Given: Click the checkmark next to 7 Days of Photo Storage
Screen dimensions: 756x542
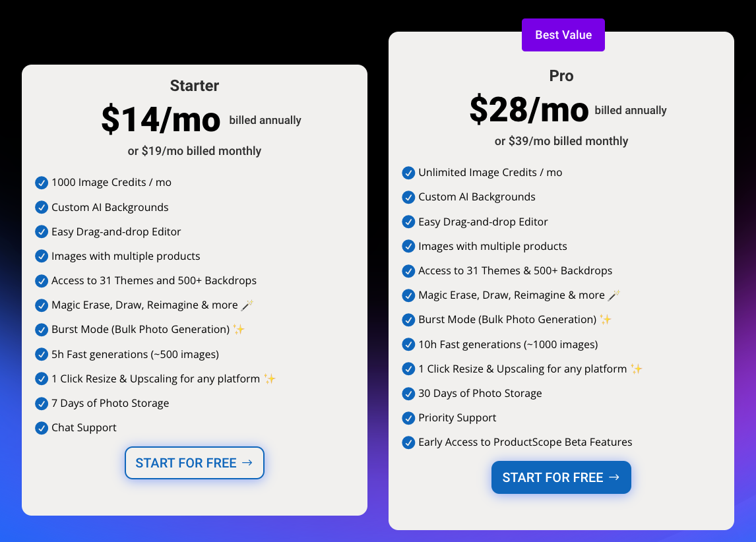Looking at the screenshot, I should pyautogui.click(x=42, y=403).
